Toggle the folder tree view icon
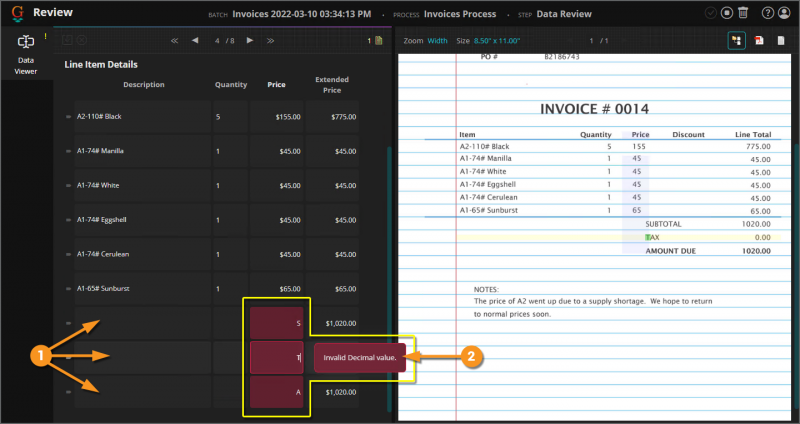Screen dimensions: 800x424 (x=736, y=40)
